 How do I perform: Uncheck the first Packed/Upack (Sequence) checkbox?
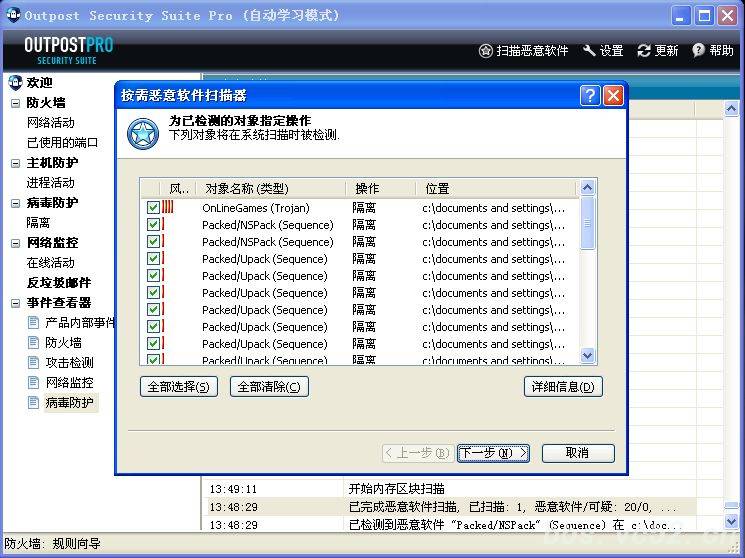[153, 259]
